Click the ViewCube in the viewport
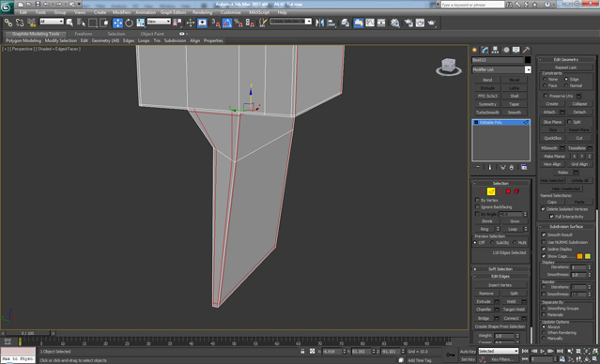Viewport: 600px width, 364px height. click(x=449, y=67)
